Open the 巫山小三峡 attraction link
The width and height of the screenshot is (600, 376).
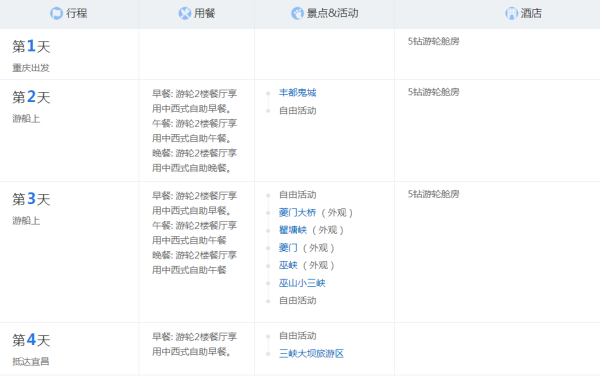coord(302,283)
